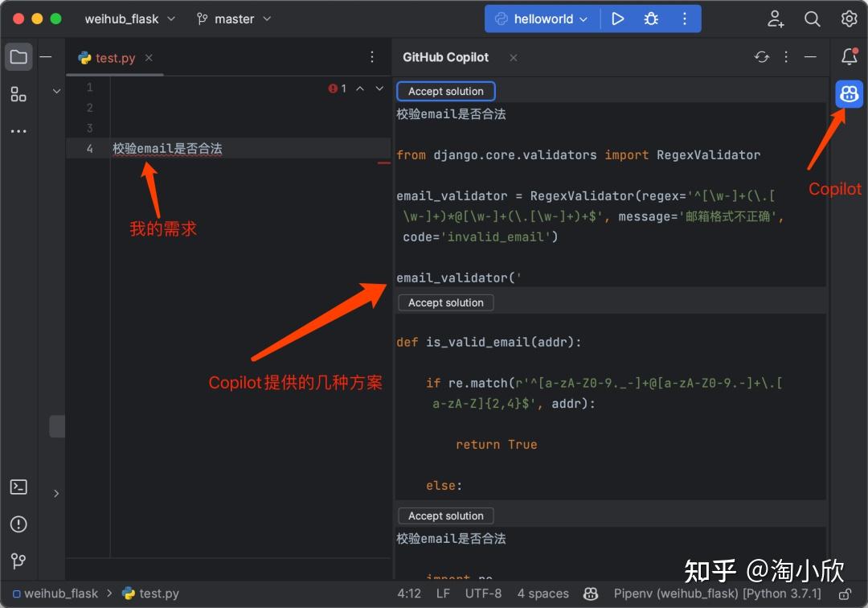Screen dimensions: 868x608
Task: Click error stripe mark in editor
Action: coord(384,162)
